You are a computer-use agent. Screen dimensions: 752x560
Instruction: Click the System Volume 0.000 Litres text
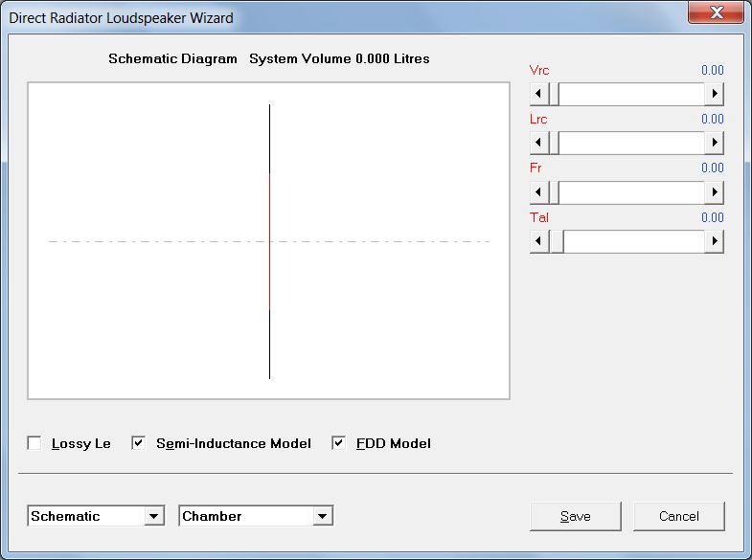[339, 59]
